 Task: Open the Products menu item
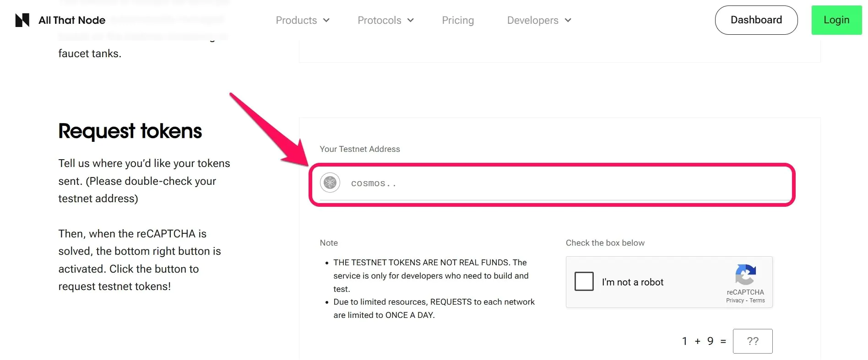(x=296, y=20)
